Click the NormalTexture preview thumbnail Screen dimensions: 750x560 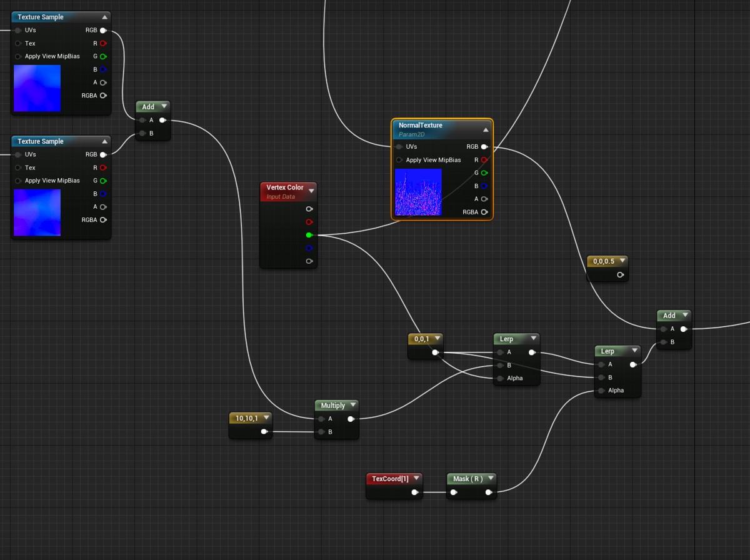pyautogui.click(x=418, y=192)
